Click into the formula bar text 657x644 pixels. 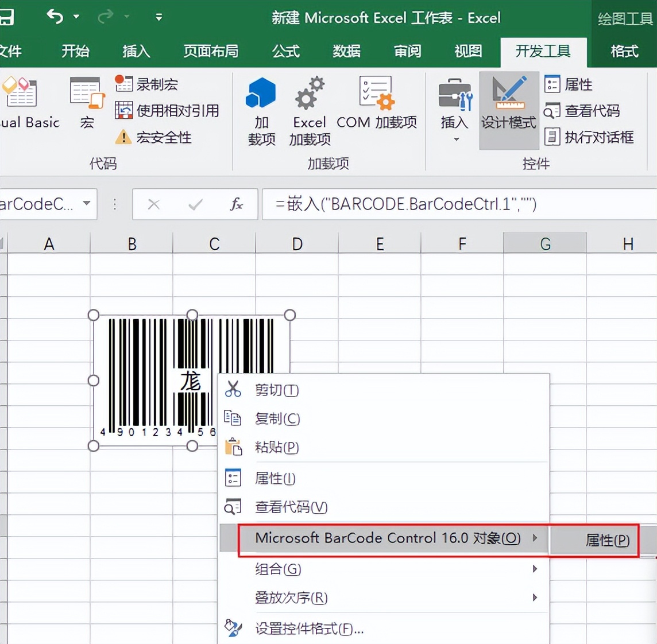click(459, 204)
